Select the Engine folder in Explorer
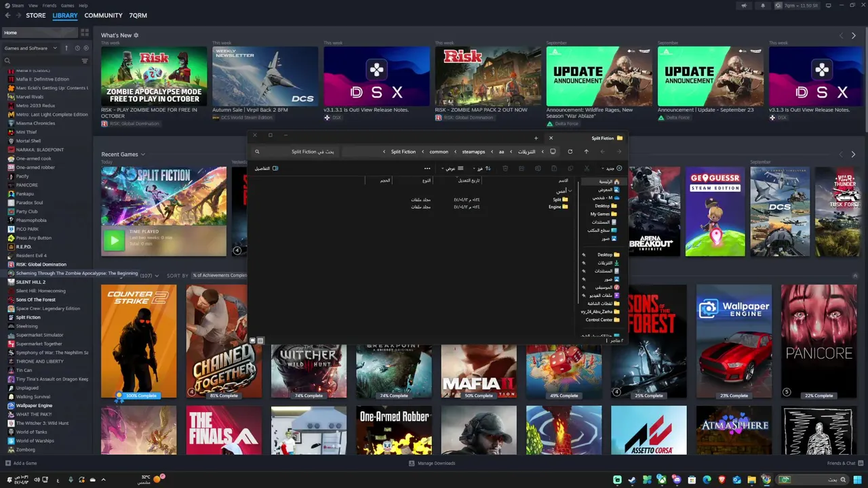 point(559,207)
